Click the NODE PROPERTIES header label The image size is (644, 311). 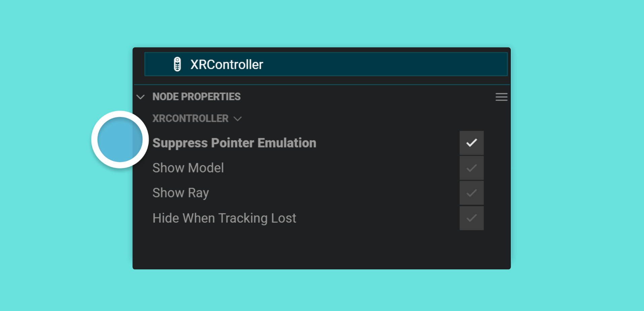(196, 97)
